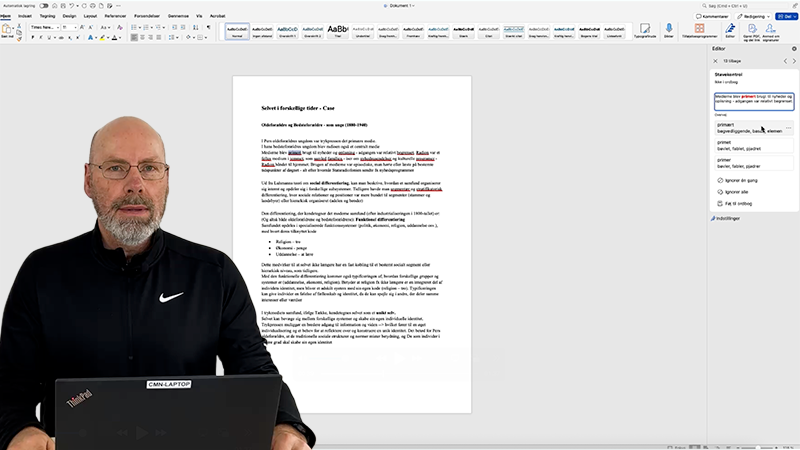
Task: Toggle underline formatting in the ribbon
Action: (49, 37)
